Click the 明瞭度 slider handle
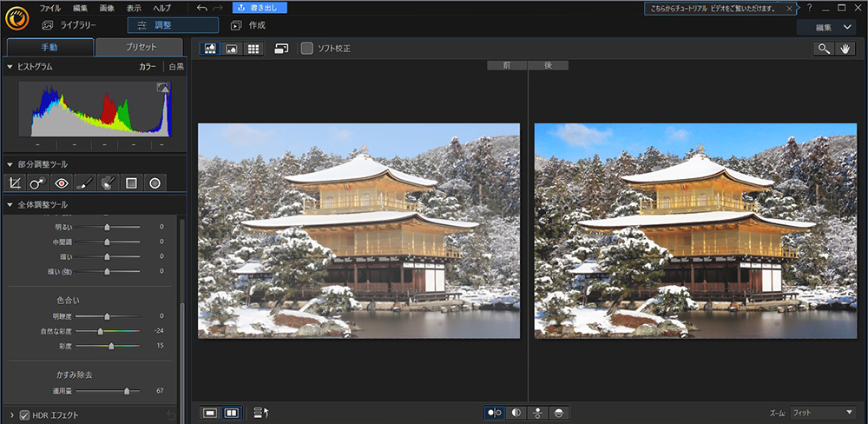Viewport: 868px width, 424px height. (x=107, y=316)
